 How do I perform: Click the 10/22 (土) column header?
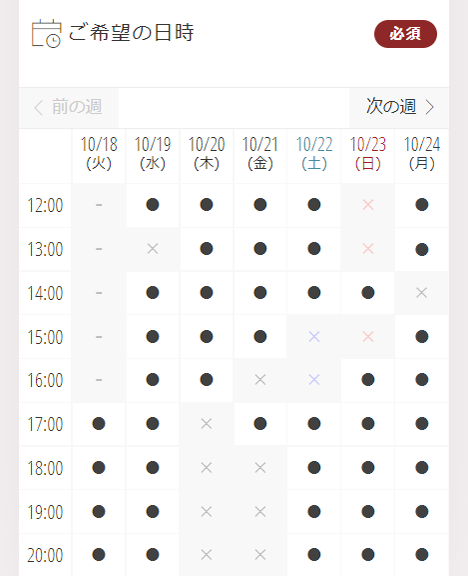314,154
